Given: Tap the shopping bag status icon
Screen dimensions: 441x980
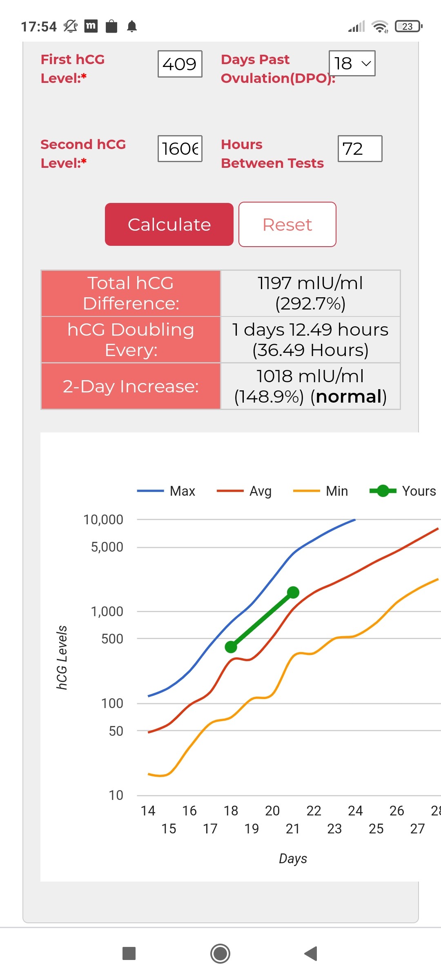Looking at the screenshot, I should coord(111,27).
